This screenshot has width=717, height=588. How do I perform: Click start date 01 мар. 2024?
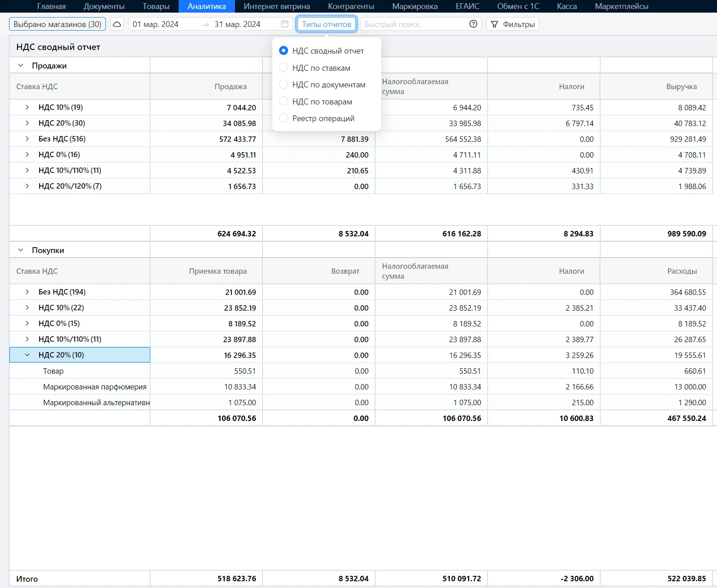coord(156,24)
